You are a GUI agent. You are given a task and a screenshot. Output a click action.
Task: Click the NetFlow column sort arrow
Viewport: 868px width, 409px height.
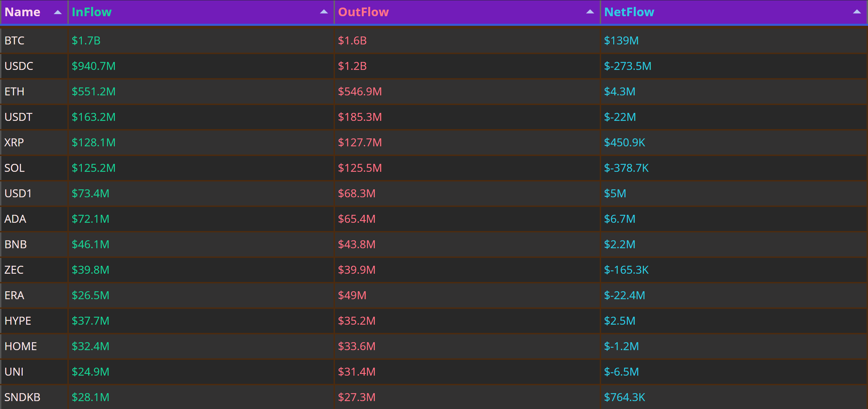click(857, 12)
